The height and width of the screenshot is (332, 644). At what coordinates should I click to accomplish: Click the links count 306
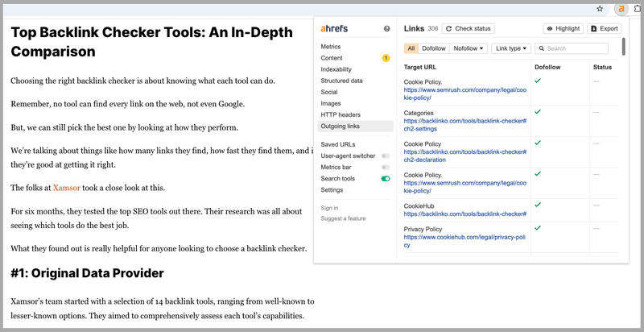(433, 29)
